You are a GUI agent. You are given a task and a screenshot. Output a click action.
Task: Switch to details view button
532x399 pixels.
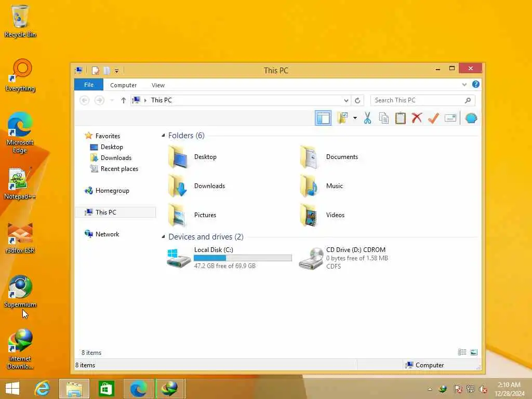point(462,352)
